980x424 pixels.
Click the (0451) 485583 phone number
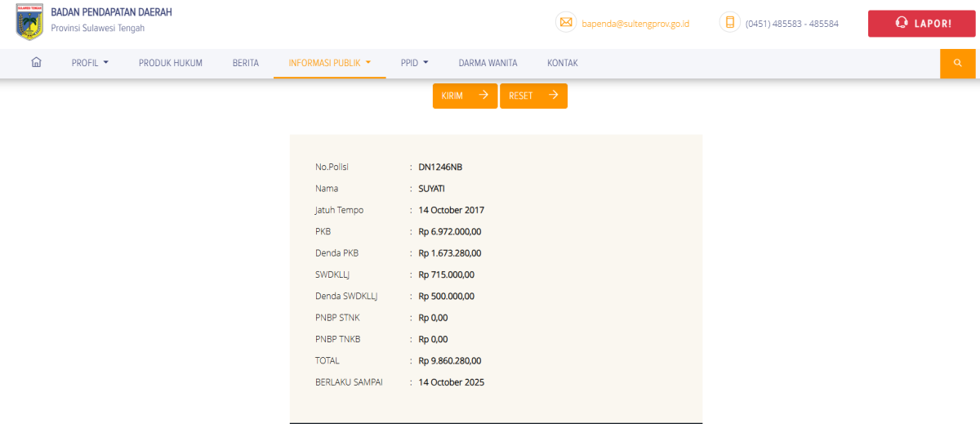[791, 24]
